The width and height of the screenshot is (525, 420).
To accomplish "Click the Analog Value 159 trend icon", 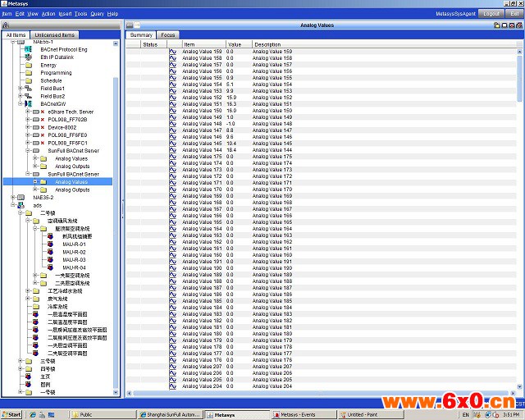I will coord(173,52).
